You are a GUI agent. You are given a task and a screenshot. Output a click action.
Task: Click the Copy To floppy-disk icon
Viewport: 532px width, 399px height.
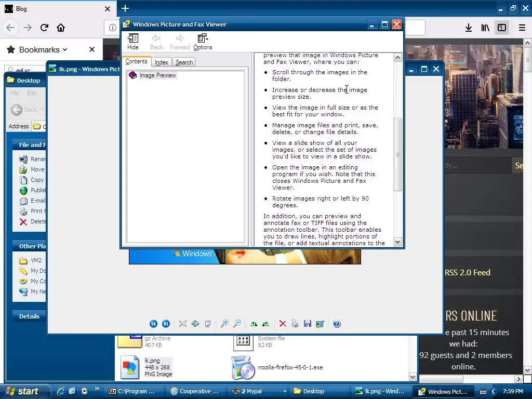click(x=308, y=324)
